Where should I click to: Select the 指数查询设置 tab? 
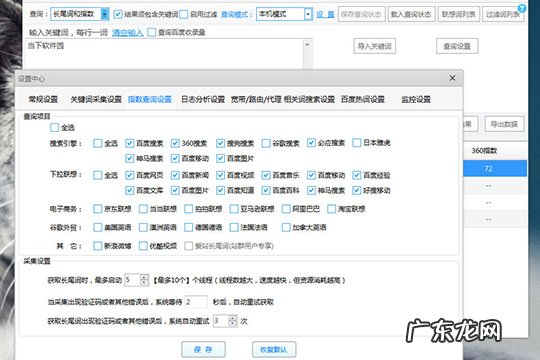(x=150, y=99)
